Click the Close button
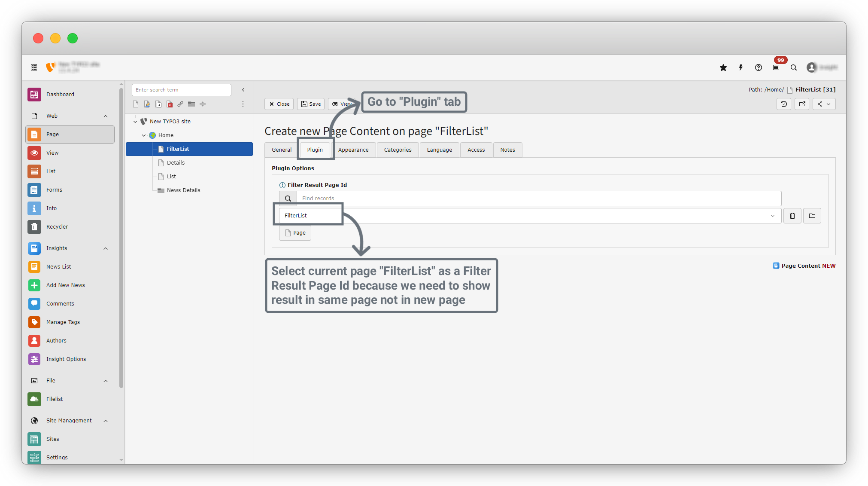Image resolution: width=868 pixels, height=486 pixels. (279, 104)
